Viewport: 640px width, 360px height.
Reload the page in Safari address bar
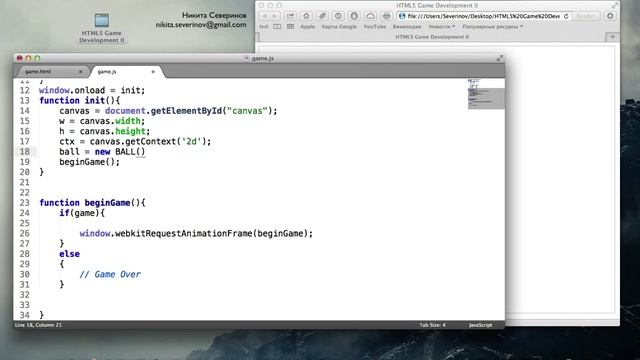tap(566, 16)
